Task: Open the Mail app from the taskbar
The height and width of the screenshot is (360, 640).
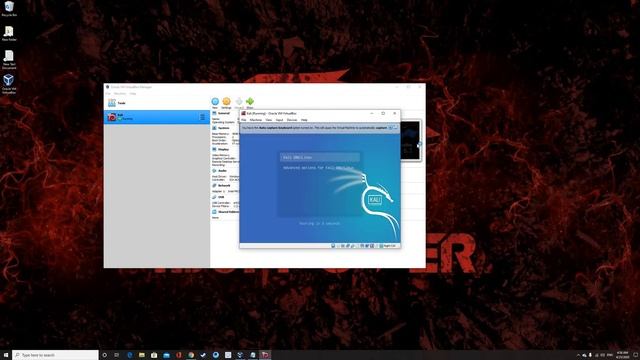Action: coord(166,355)
